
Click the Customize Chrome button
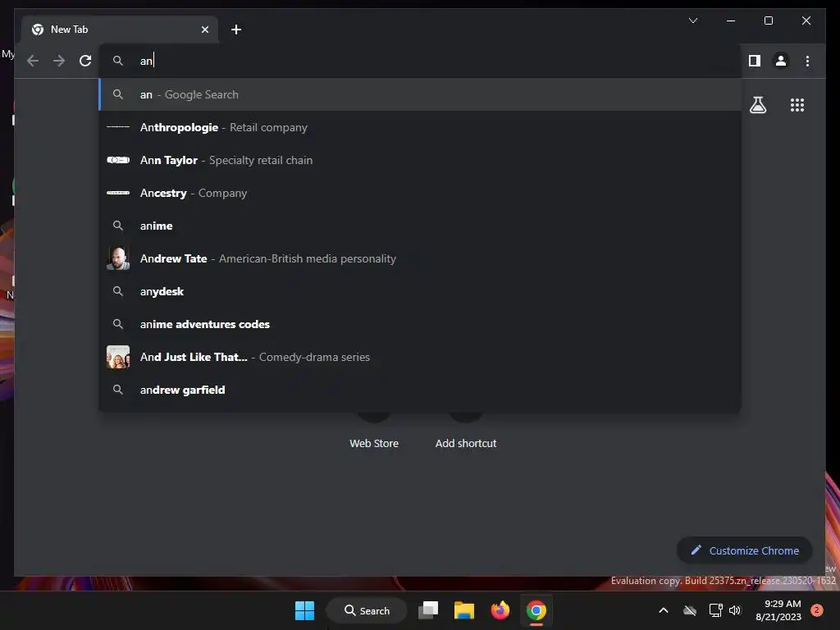(745, 550)
